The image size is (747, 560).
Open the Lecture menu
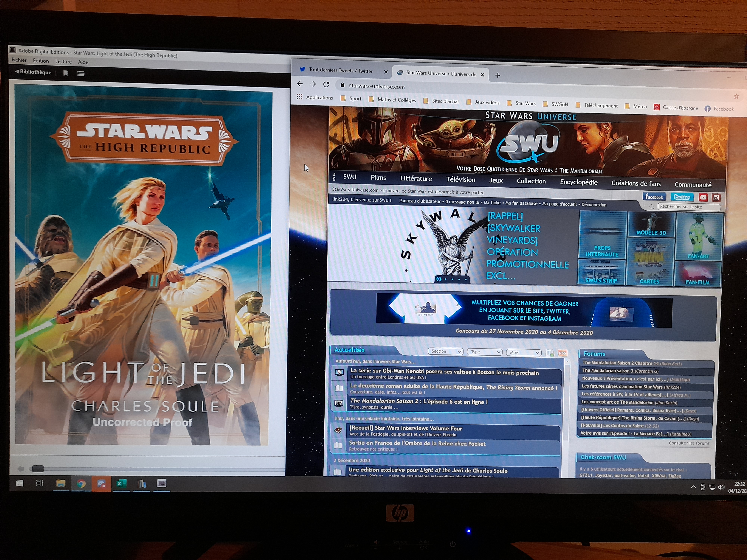63,61
